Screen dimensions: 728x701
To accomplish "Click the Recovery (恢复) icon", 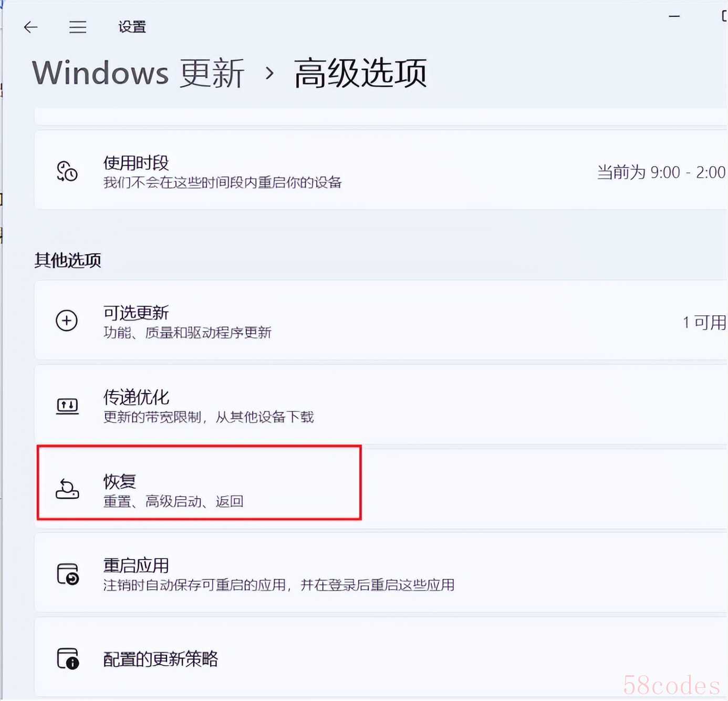I will (67, 489).
